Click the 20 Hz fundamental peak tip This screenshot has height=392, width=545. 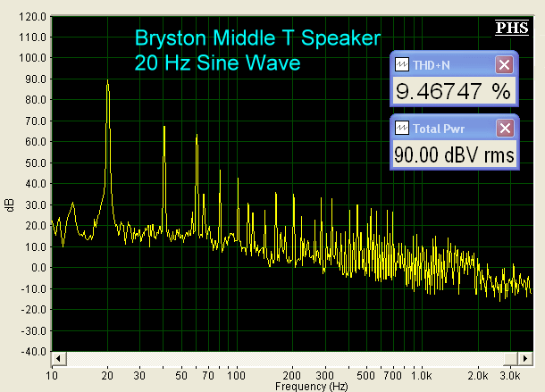coord(108,80)
